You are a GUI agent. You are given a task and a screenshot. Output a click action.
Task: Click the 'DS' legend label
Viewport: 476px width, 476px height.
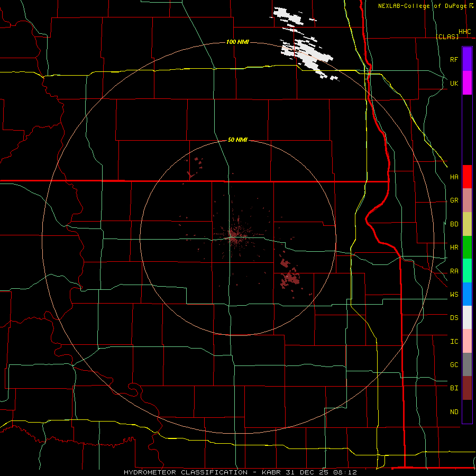454,318
